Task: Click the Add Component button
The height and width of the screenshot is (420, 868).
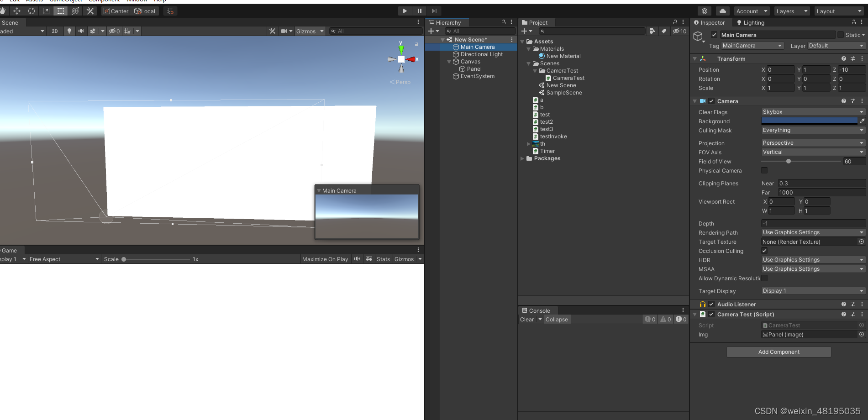Action: click(779, 352)
